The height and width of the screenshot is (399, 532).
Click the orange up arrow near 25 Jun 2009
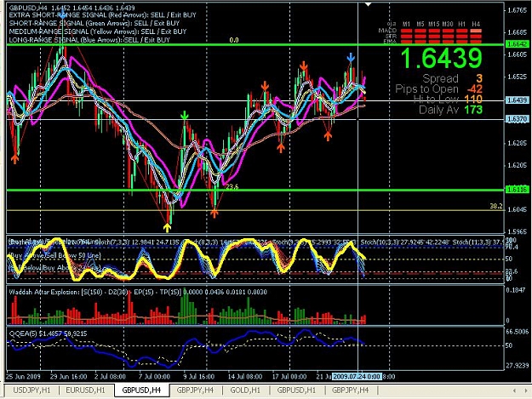pos(14,158)
